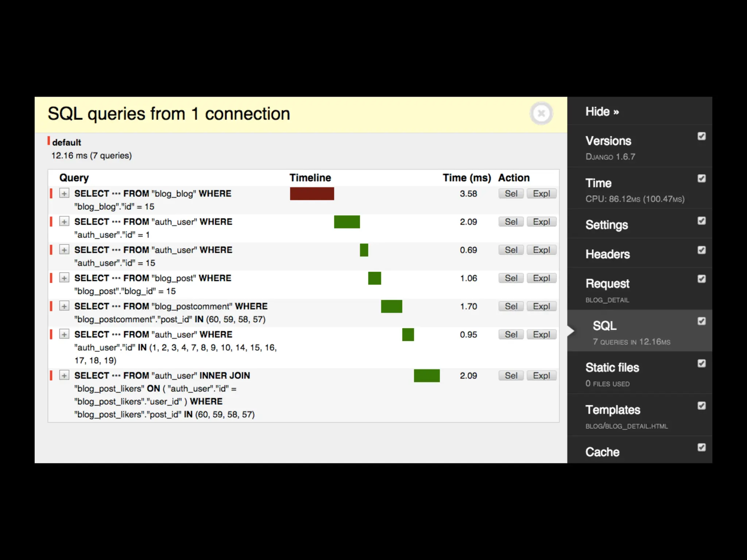Hide the debug toolbar
The width and height of the screenshot is (747, 560).
pyautogui.click(x=602, y=112)
